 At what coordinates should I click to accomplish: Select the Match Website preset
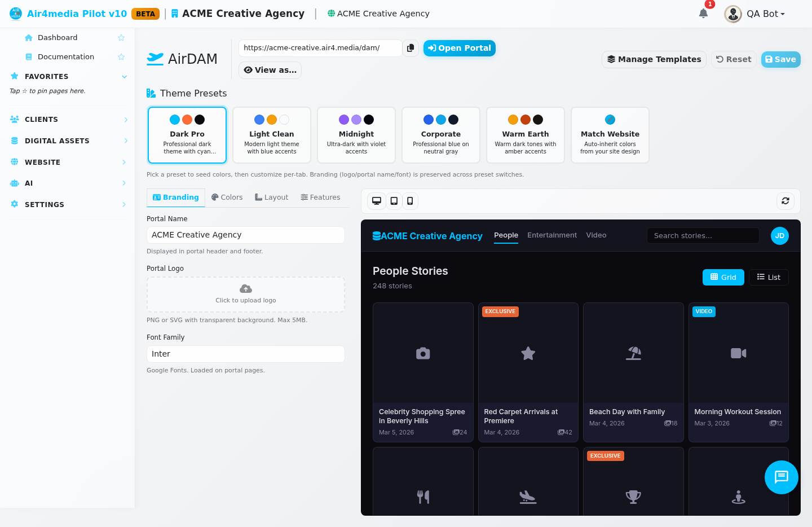coord(610,135)
